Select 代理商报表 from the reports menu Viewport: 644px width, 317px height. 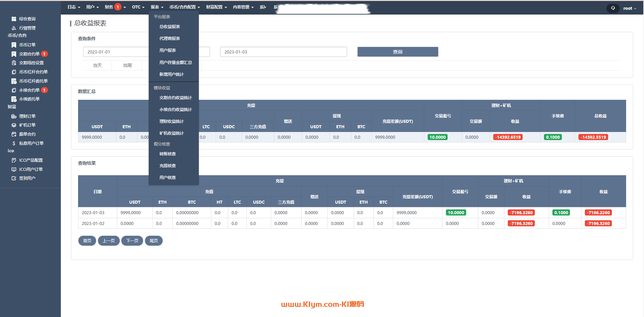(x=170, y=39)
